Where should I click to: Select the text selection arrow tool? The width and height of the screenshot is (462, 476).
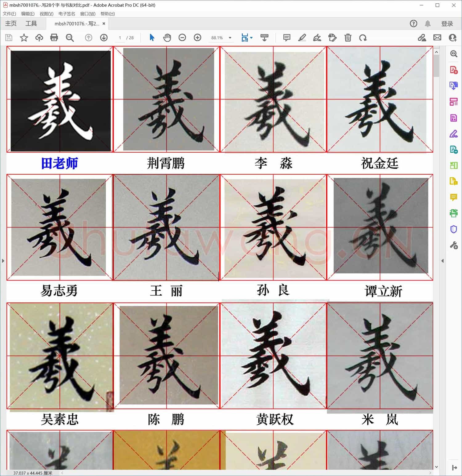152,38
